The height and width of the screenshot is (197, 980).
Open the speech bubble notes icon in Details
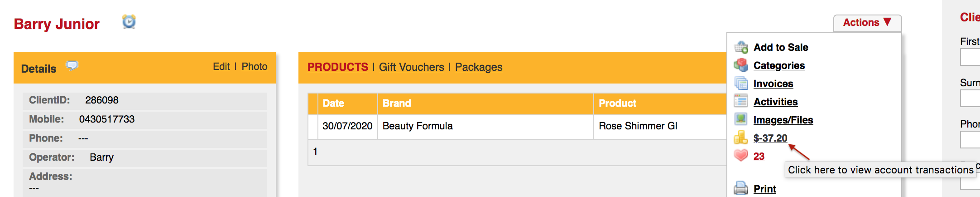[x=72, y=66]
